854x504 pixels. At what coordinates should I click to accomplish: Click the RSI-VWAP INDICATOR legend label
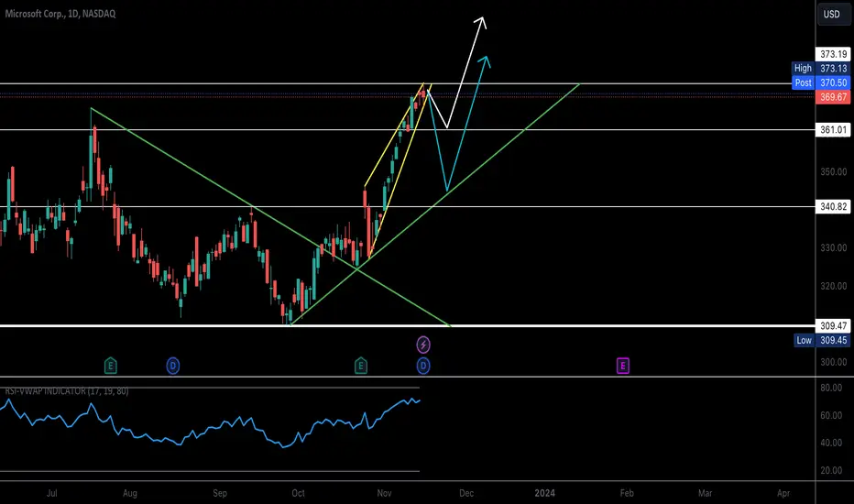(67, 390)
